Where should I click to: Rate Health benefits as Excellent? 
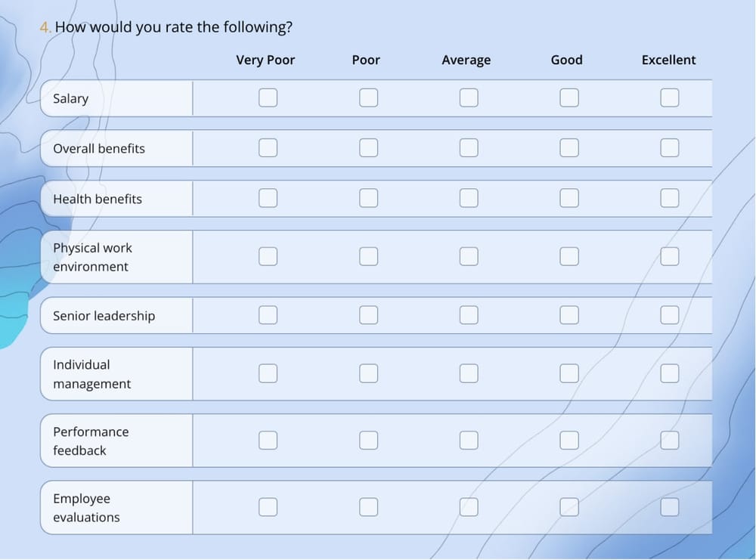tap(669, 198)
